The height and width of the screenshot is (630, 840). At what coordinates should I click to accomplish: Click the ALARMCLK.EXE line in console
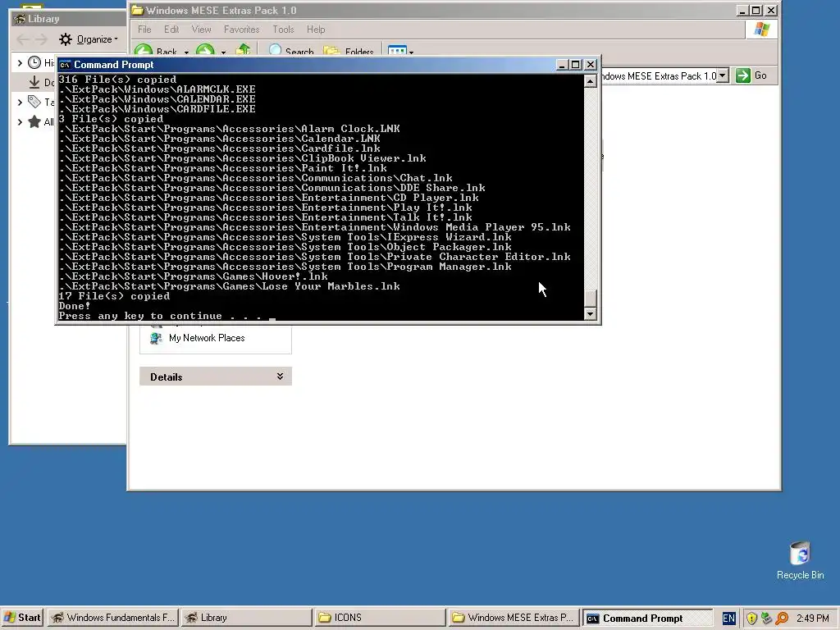click(157, 89)
